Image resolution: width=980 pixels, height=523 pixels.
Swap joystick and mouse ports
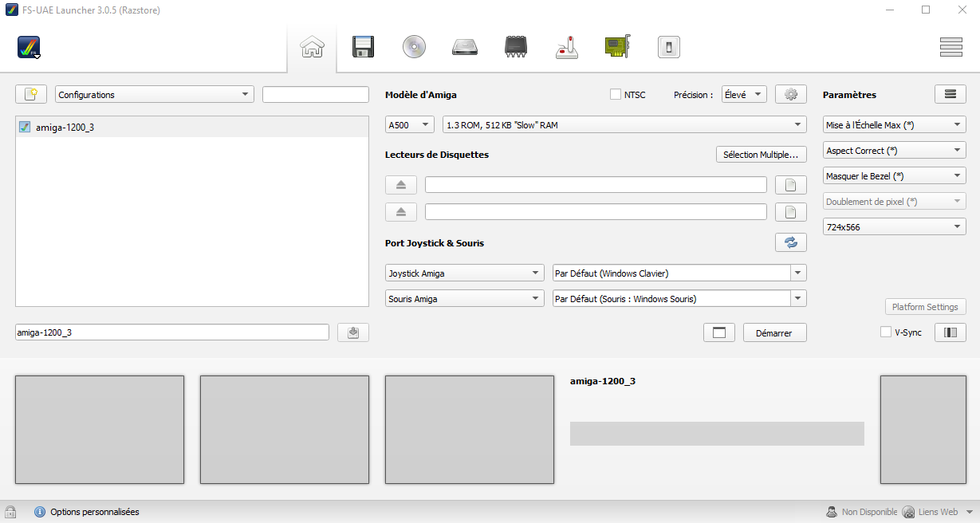[x=791, y=242]
